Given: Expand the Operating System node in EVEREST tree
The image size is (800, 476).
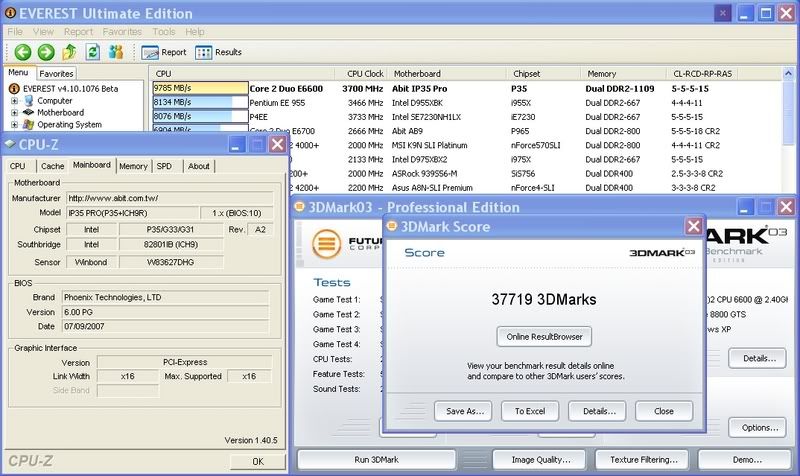Looking at the screenshot, I should click(x=14, y=124).
